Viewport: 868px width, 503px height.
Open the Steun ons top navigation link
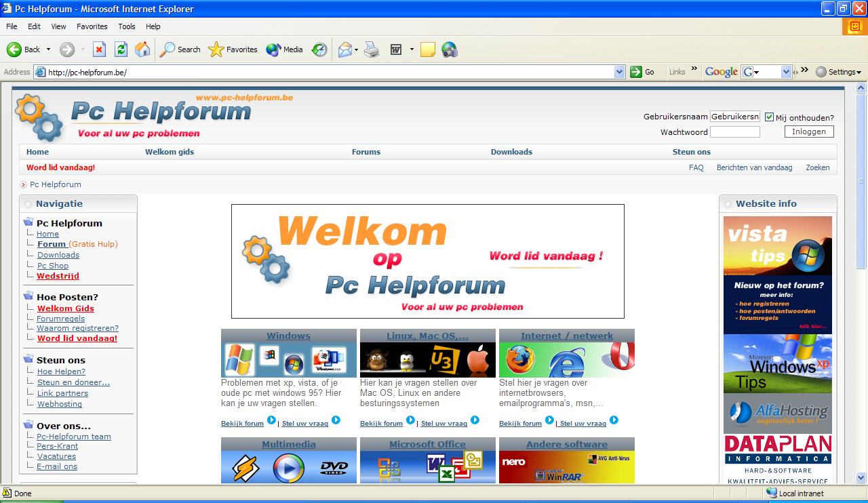click(692, 152)
